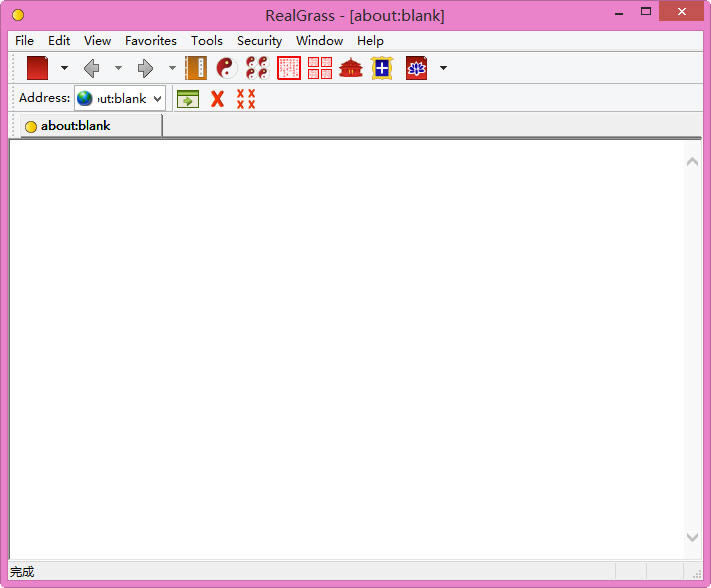Click the red text seal page icon
The image size is (711, 588).
289,68
